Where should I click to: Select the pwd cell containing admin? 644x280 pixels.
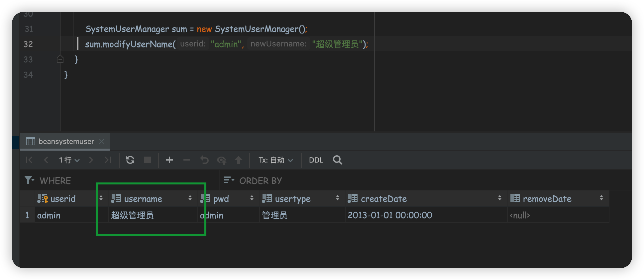228,215
